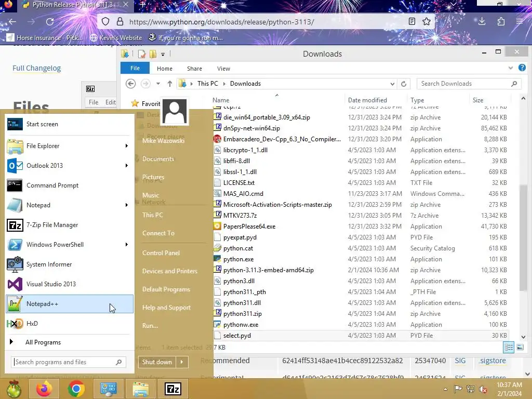Expand Notepad jump list arrow
Viewport: 532px width, 399px height.
pos(127,205)
